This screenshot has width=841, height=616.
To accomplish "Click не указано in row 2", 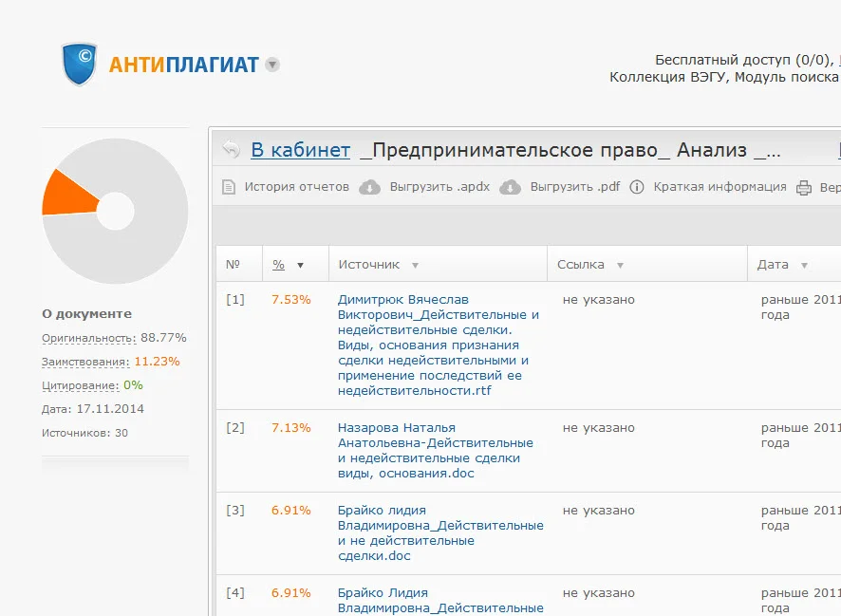I will [x=599, y=427].
